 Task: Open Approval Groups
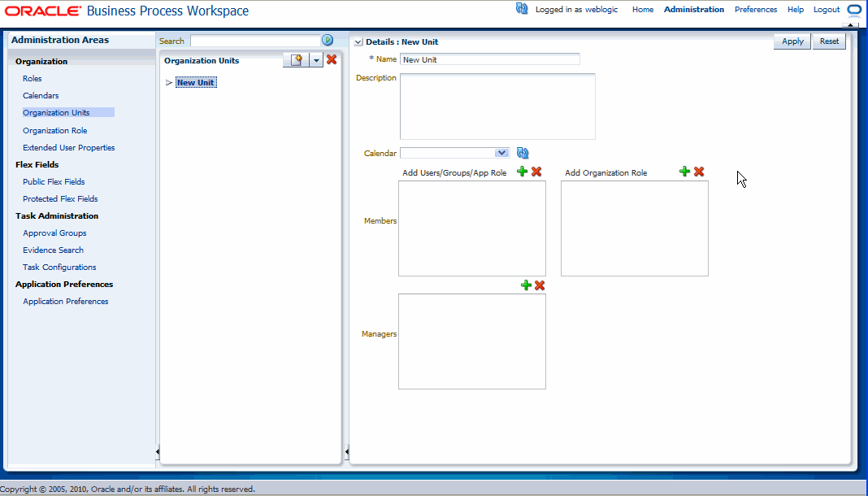[x=54, y=233]
